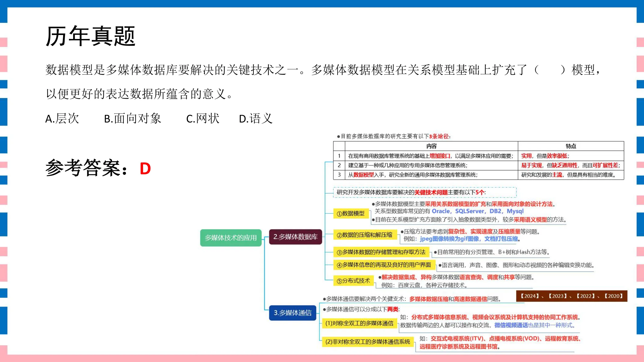Click the line 语言调用，声音、图像、图形和动态视频
This screenshot has height=362, width=644.
point(517,265)
